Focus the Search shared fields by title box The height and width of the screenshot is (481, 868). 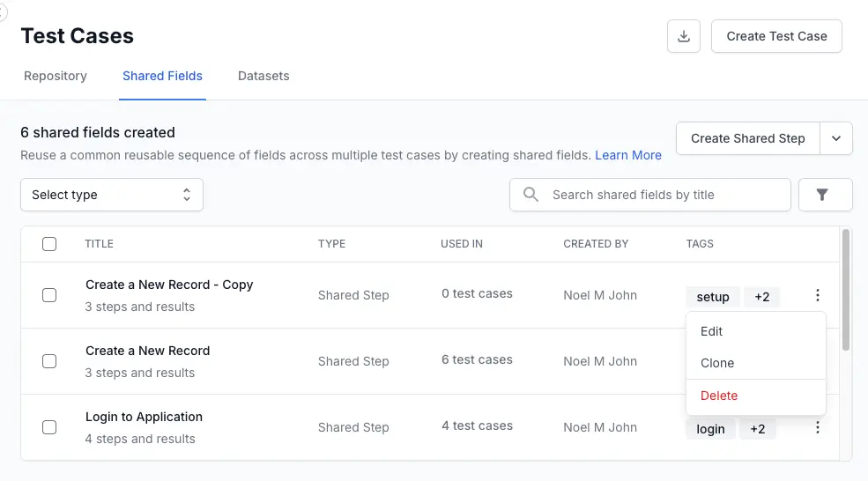click(x=649, y=195)
